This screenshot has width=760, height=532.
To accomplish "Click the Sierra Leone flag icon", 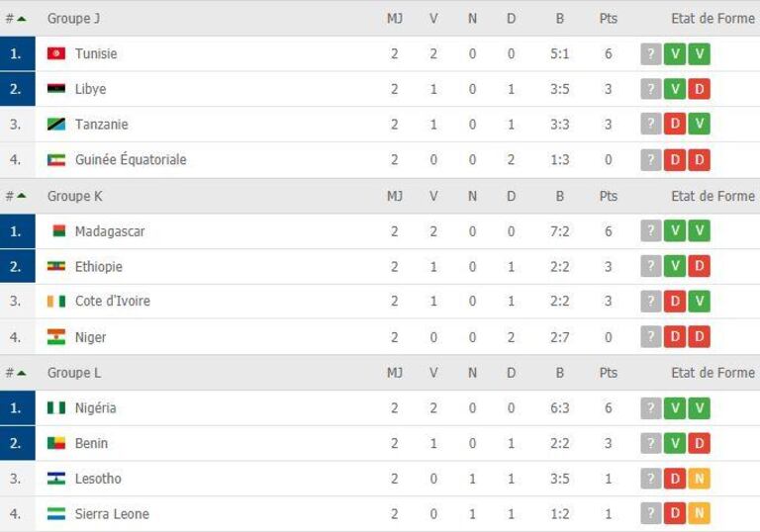I will pos(56,513).
